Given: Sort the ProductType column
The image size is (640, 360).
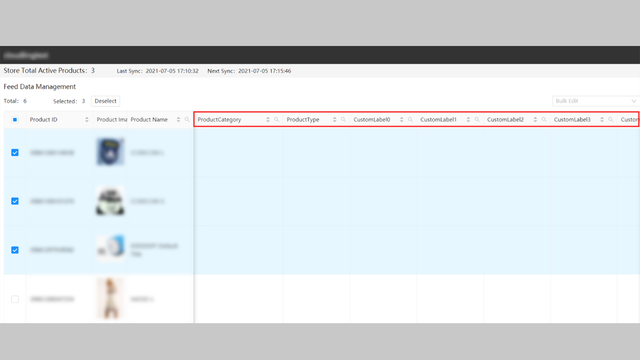Looking at the screenshot, I should 334,120.
